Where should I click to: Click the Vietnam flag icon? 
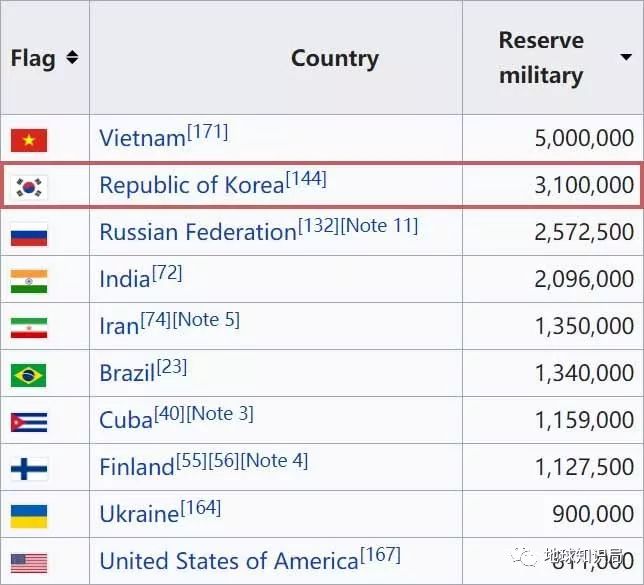click(29, 140)
